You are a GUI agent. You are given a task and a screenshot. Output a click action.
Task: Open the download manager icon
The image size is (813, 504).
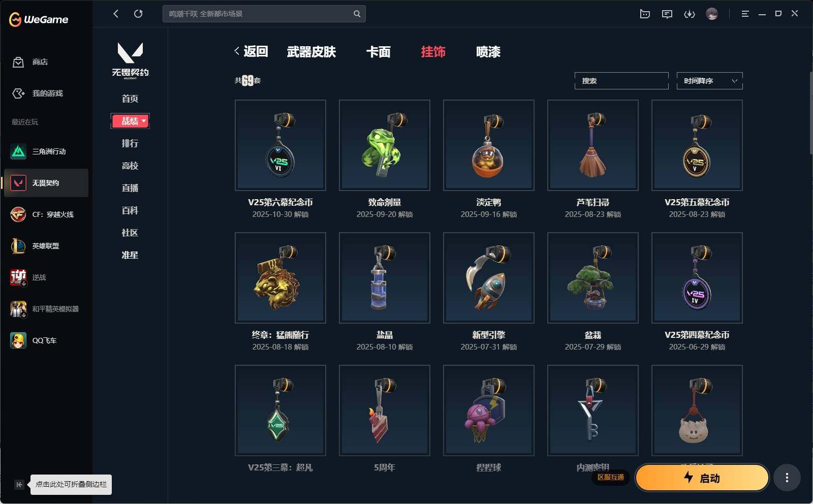pos(689,14)
